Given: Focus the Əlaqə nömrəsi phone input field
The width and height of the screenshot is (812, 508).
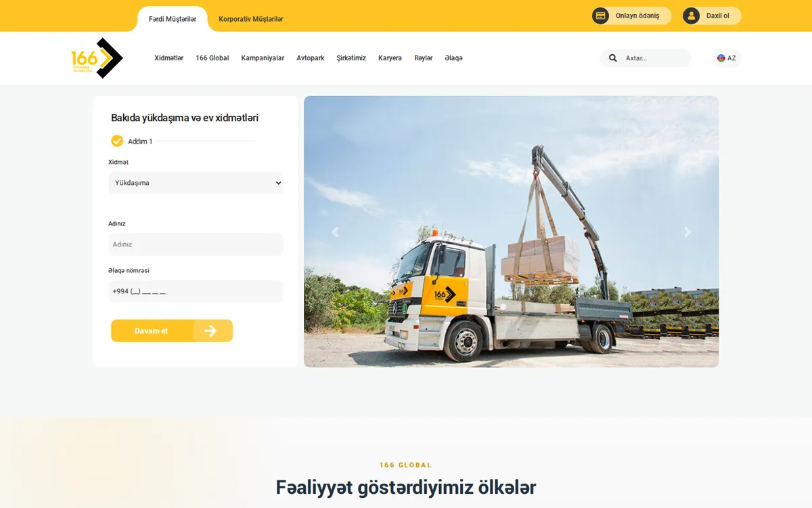Looking at the screenshot, I should (196, 291).
